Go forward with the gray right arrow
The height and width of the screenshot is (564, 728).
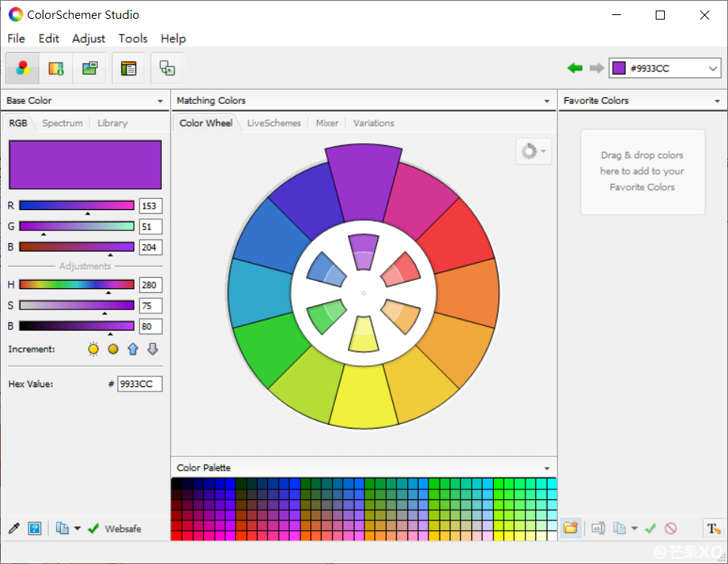pyautogui.click(x=596, y=69)
